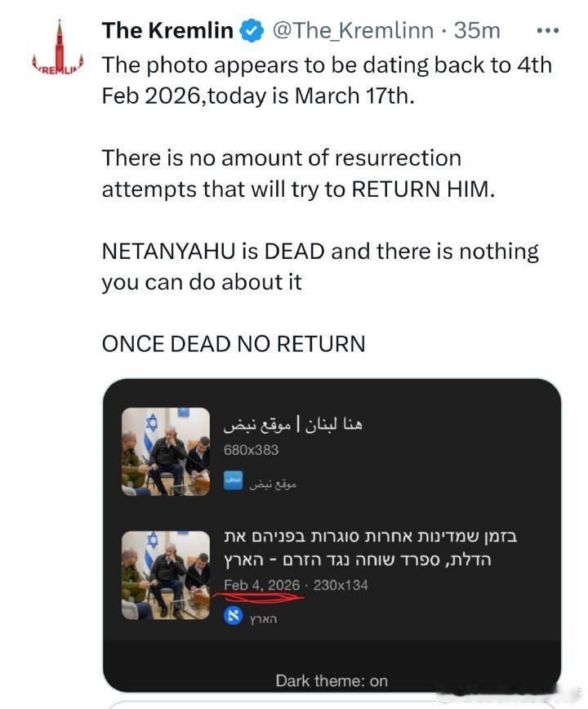This screenshot has height=709, width=588.
Task: Open the Hebrew headline result link
Action: click(370, 548)
